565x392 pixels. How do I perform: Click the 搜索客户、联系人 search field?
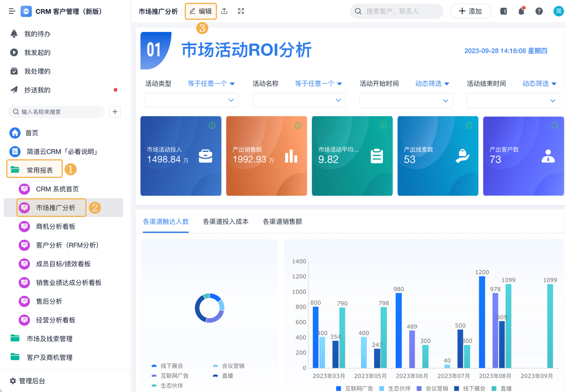[x=396, y=11]
